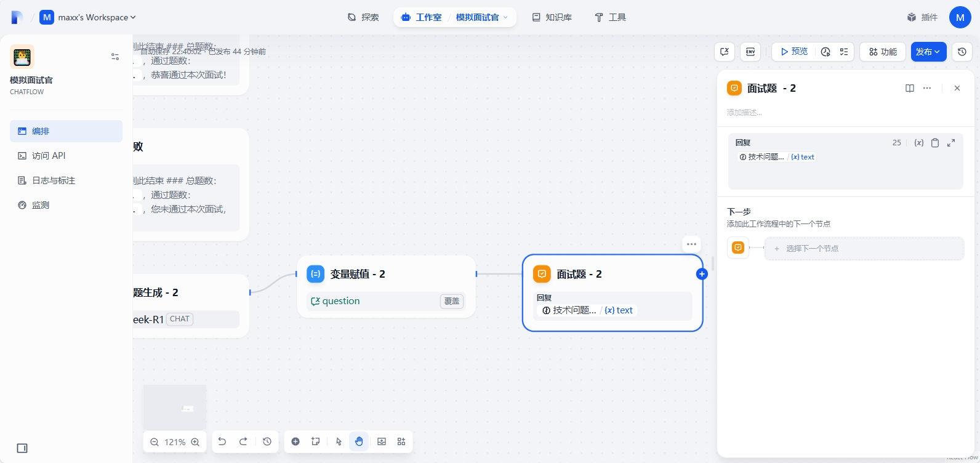Image resolution: width=980 pixels, height=463 pixels.
Task: Open version history icon right of 发布
Action: 962,52
